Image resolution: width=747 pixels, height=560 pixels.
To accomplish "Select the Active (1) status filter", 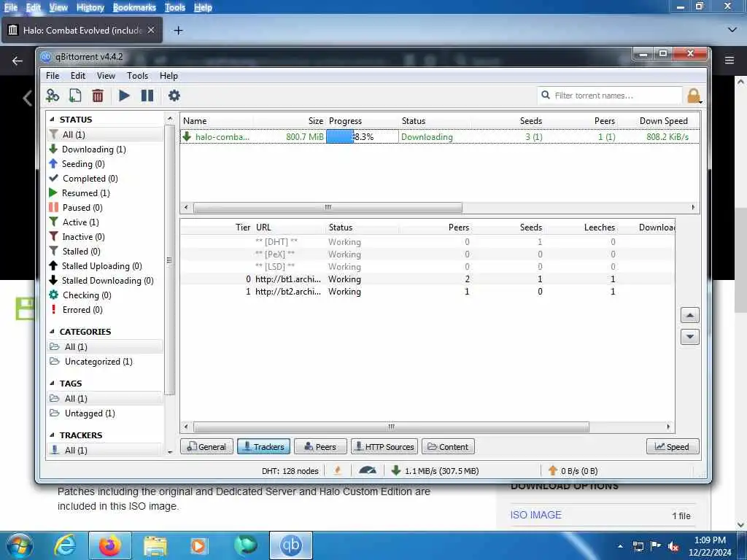I will pos(80,222).
